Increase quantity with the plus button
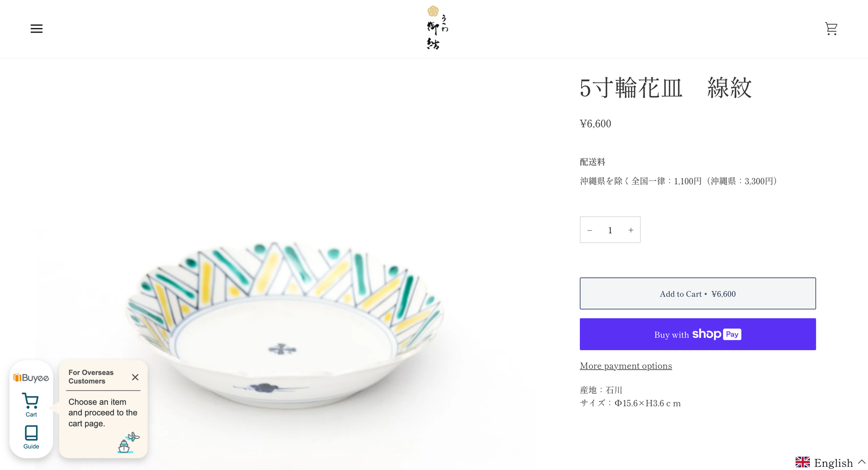Screen dimensions: 868x470 click(631, 230)
